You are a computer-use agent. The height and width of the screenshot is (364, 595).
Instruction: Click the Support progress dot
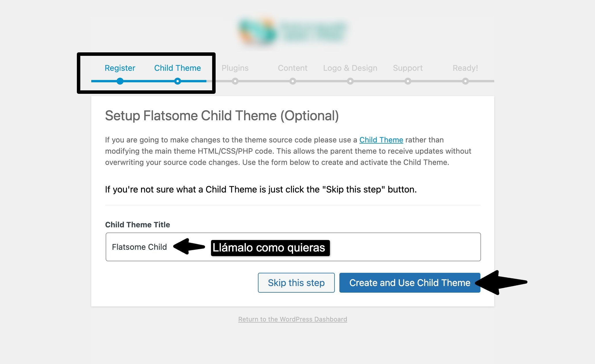pos(408,81)
